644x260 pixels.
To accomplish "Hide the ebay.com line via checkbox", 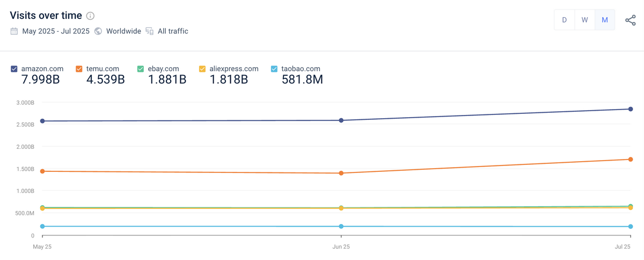I will point(141,69).
